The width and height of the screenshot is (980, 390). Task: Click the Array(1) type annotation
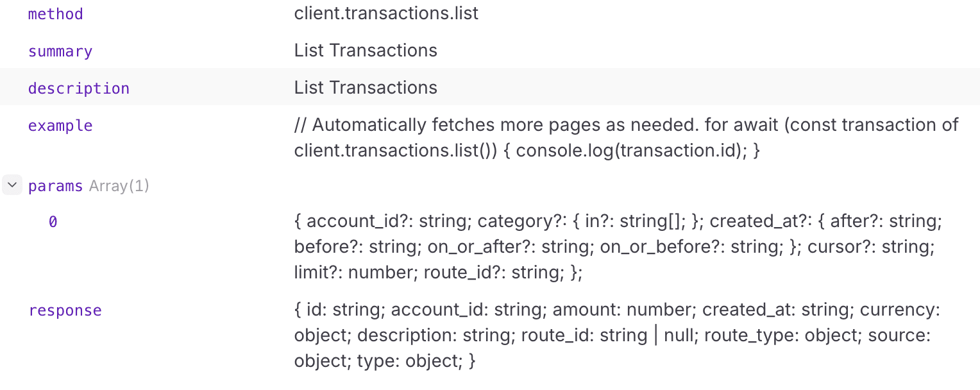tap(119, 186)
